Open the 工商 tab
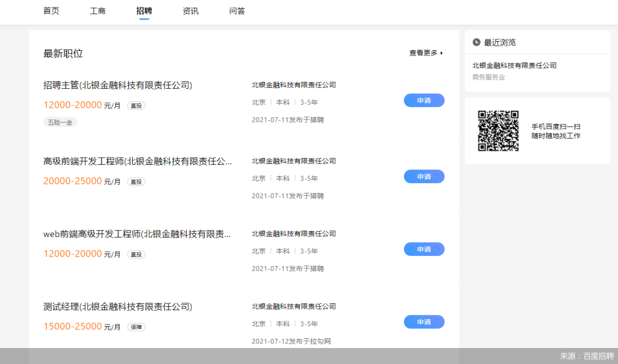Image resolution: width=618 pixels, height=364 pixels. click(98, 11)
